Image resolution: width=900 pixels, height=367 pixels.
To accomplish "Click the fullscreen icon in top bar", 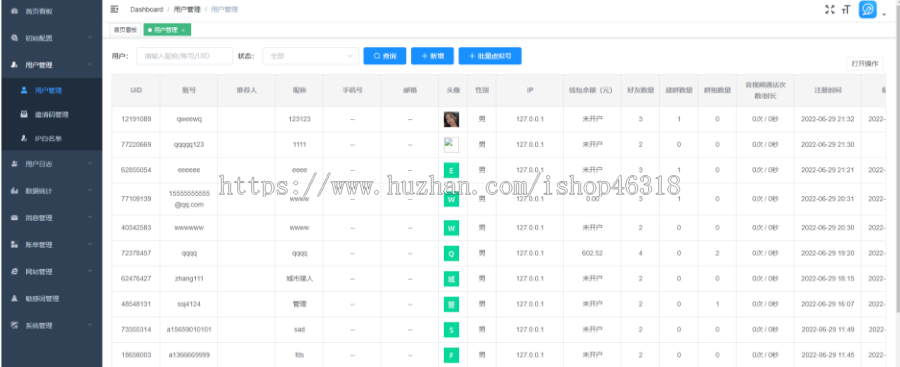I will [x=829, y=9].
